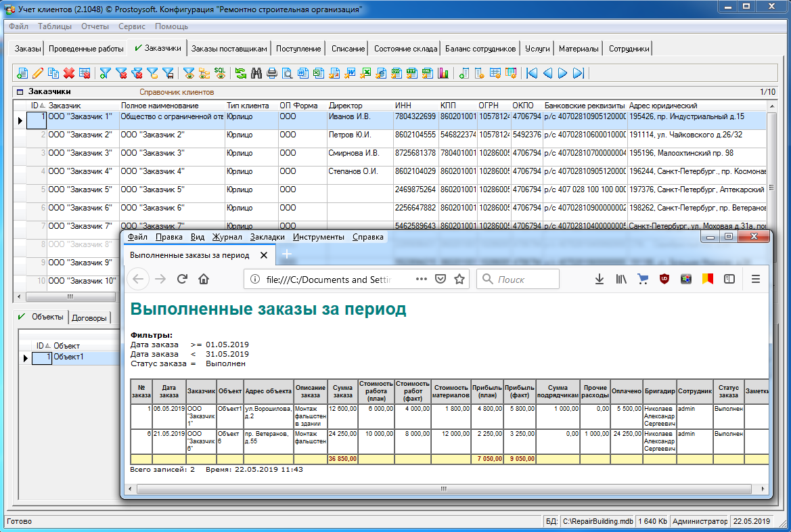Sort table by ID column header

pos(36,106)
